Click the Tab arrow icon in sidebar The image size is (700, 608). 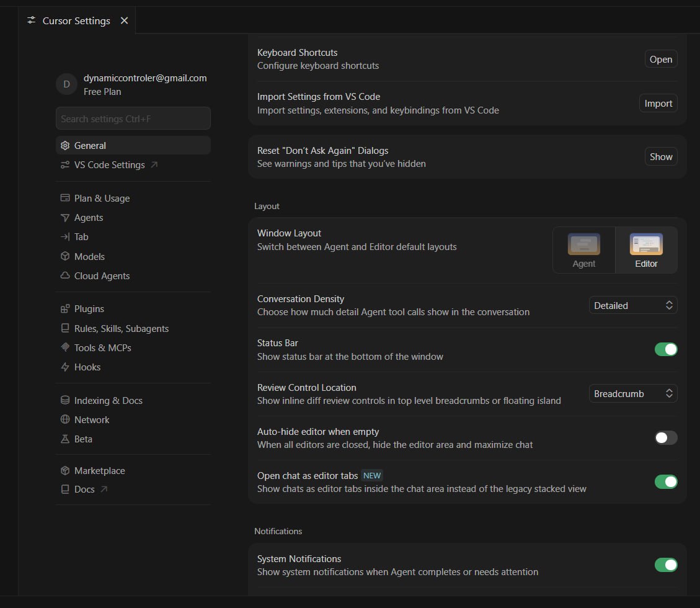(x=65, y=237)
